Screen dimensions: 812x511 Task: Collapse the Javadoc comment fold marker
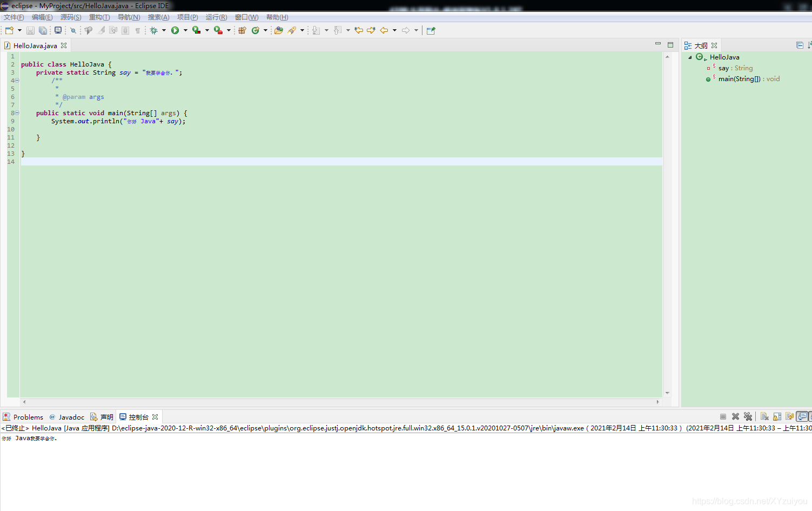(x=17, y=81)
